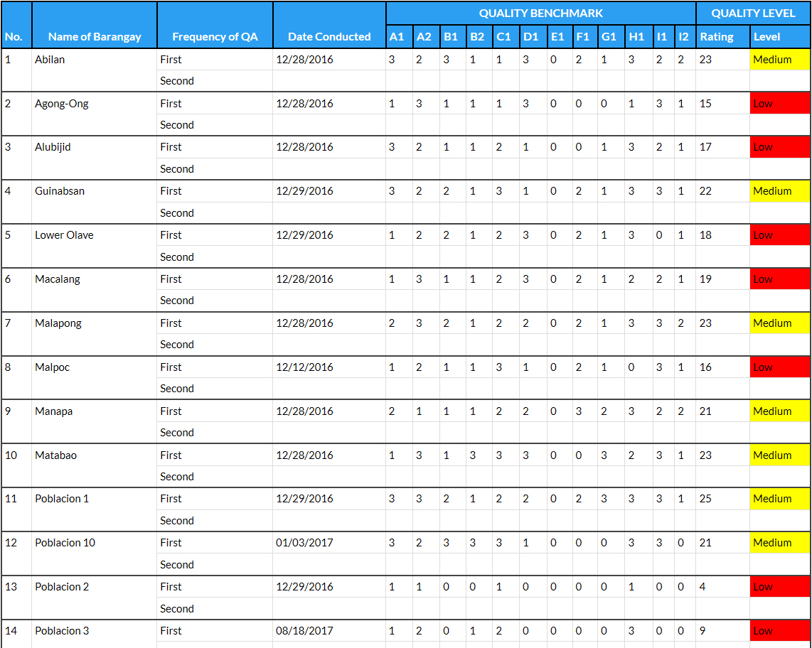Select the Abilan barangay name cell
The image size is (812, 648).
point(95,70)
